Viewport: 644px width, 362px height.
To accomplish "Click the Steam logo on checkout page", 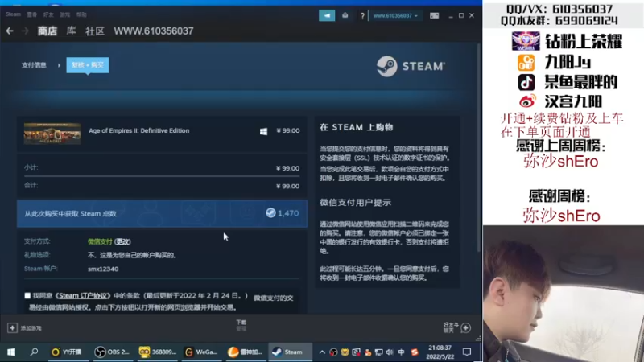I will (x=411, y=66).
